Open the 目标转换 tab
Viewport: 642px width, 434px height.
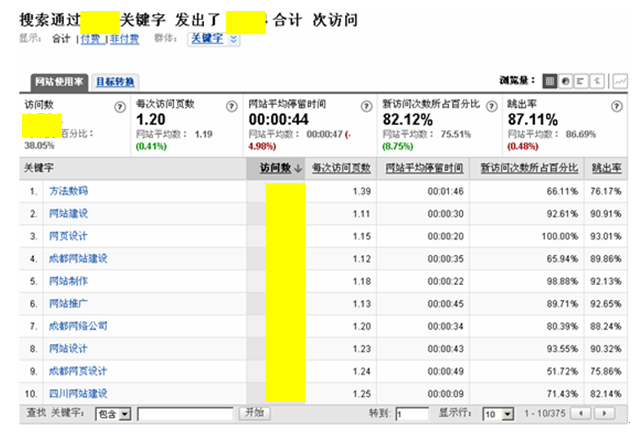(115, 81)
